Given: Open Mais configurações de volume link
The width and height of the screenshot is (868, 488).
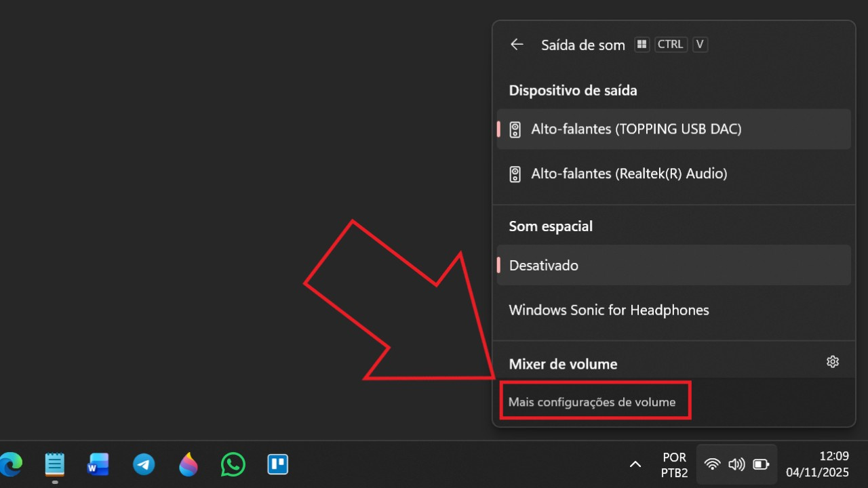Looking at the screenshot, I should coord(592,402).
